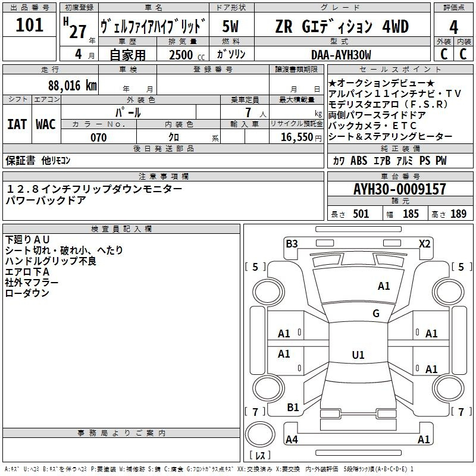
Task: Select the IAT shift type
Action: tap(17, 124)
